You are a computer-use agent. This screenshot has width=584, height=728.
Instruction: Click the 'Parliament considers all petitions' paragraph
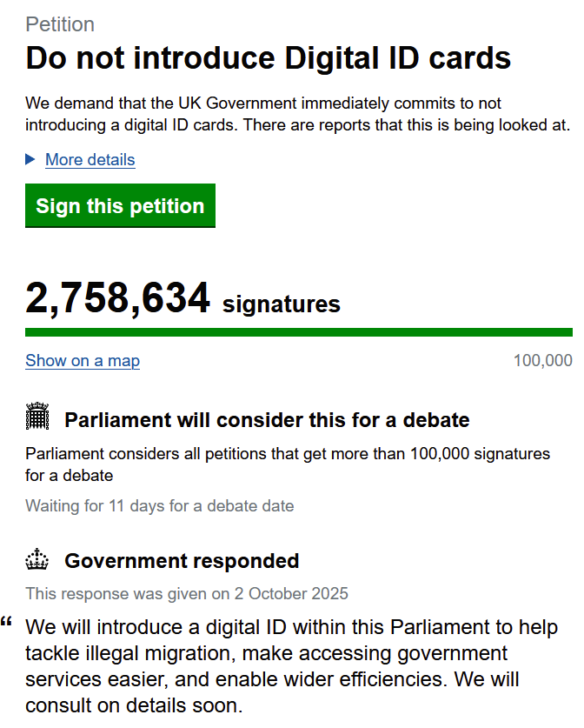[288, 464]
